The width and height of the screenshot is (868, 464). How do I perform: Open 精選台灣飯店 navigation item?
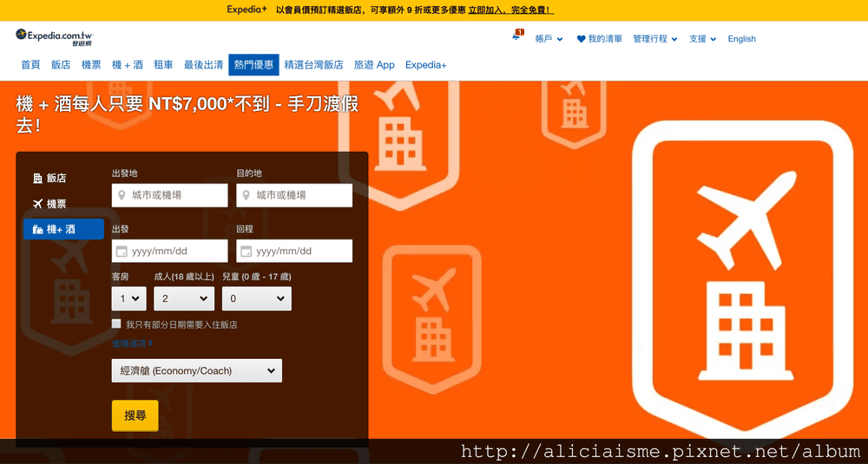click(x=314, y=65)
